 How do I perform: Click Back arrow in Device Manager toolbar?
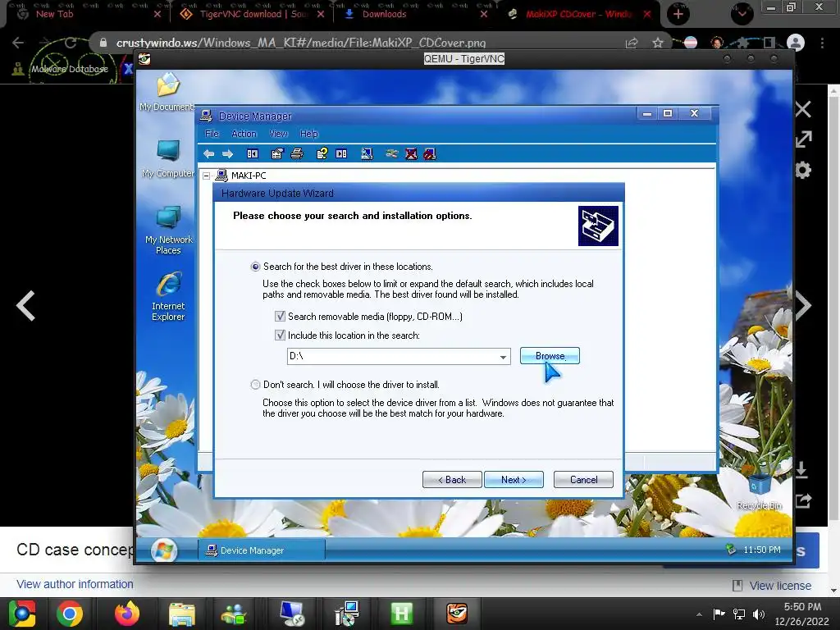pyautogui.click(x=209, y=154)
